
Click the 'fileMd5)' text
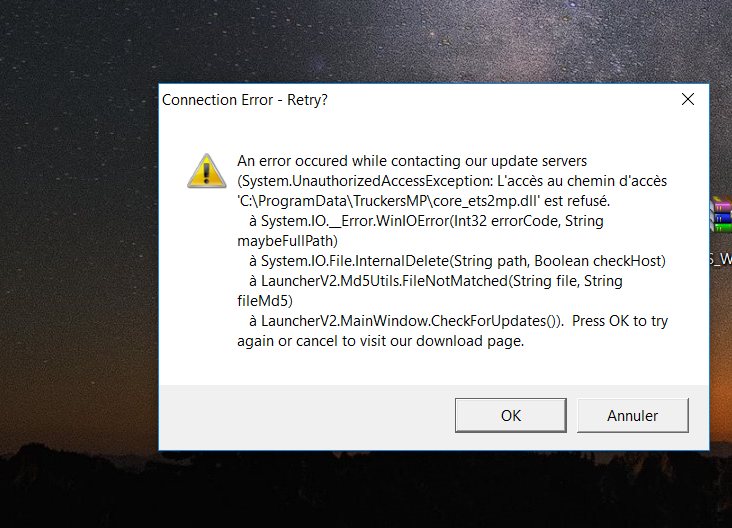[265, 301]
